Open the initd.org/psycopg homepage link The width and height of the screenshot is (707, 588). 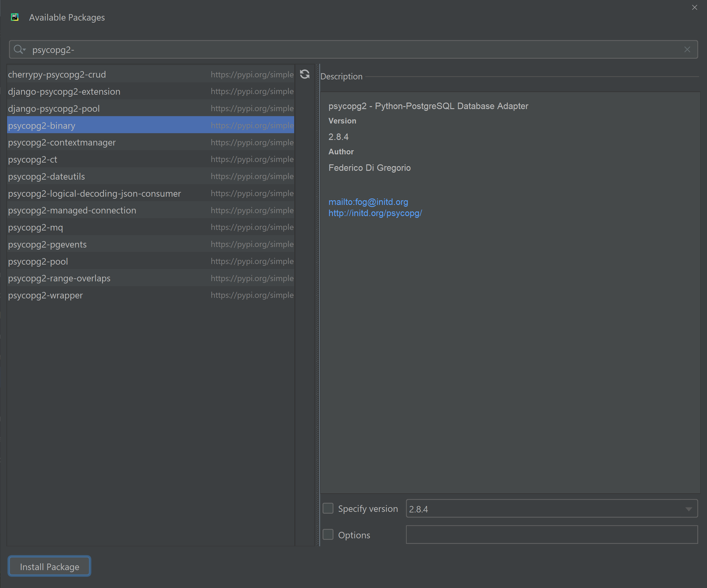pos(375,213)
